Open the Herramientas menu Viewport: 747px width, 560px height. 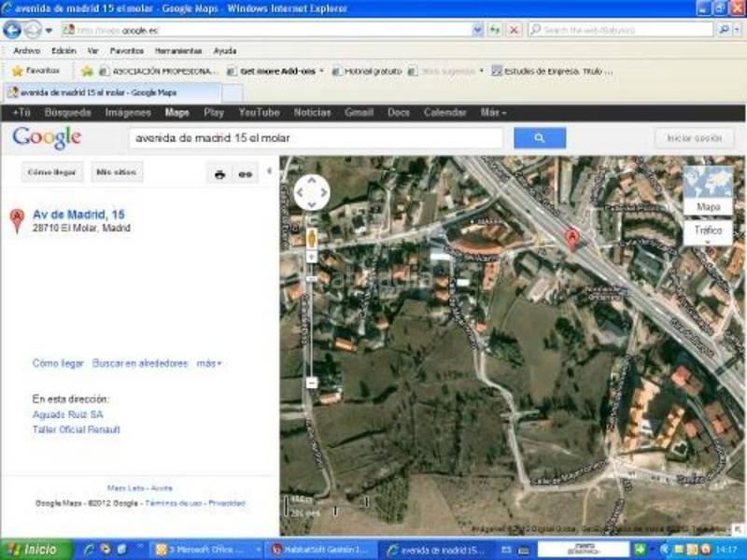click(x=177, y=50)
